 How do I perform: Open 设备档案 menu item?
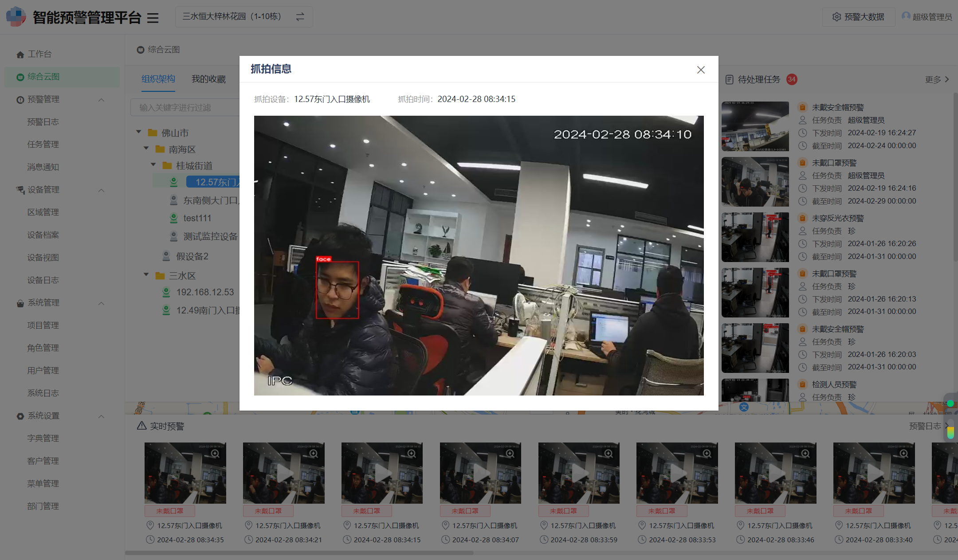click(43, 235)
